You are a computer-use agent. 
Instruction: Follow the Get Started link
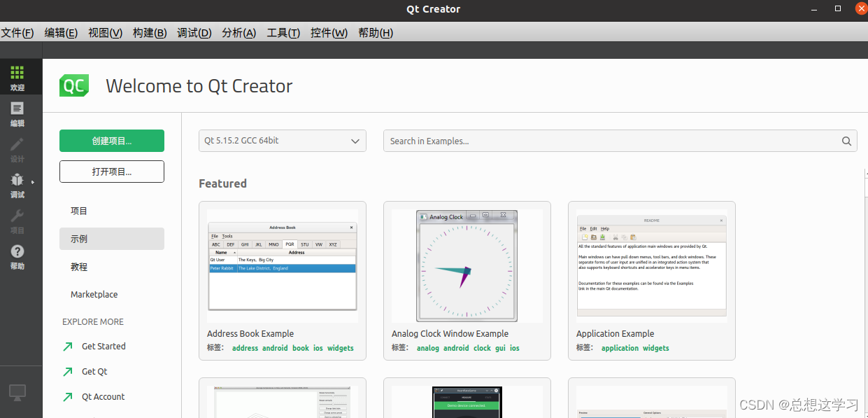(104, 346)
